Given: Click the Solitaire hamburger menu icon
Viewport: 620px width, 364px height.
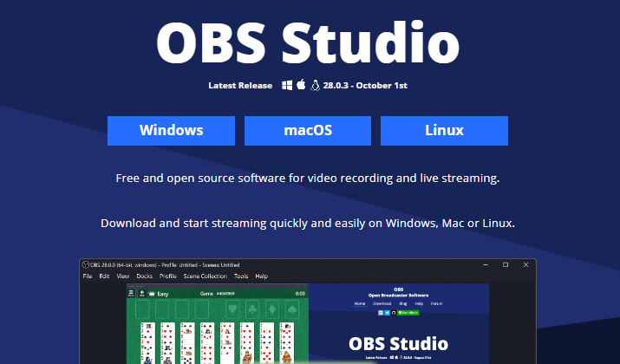Looking at the screenshot, I should (x=131, y=293).
